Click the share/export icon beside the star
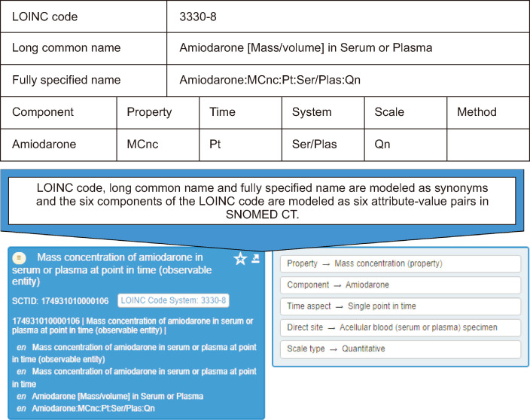 tap(255, 259)
